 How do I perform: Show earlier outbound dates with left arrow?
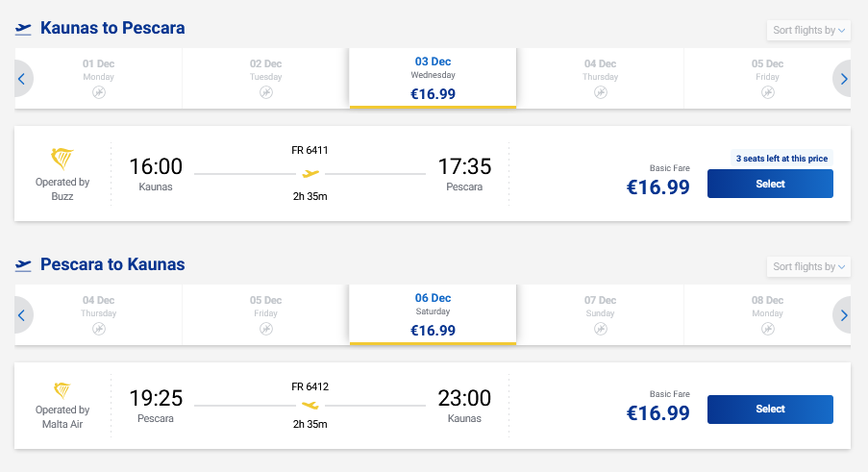tap(21, 79)
